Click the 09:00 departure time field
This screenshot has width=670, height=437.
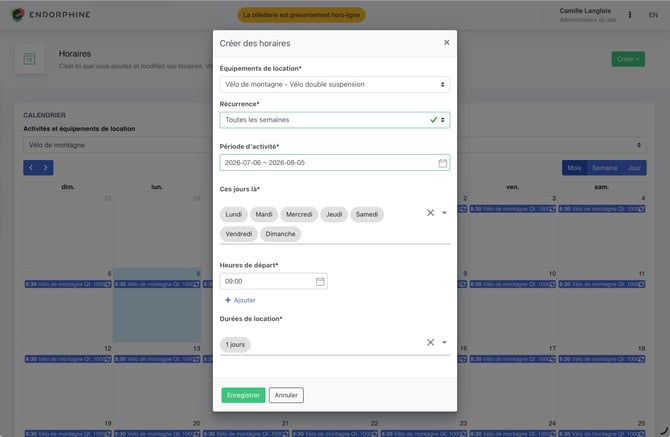pyautogui.click(x=273, y=281)
